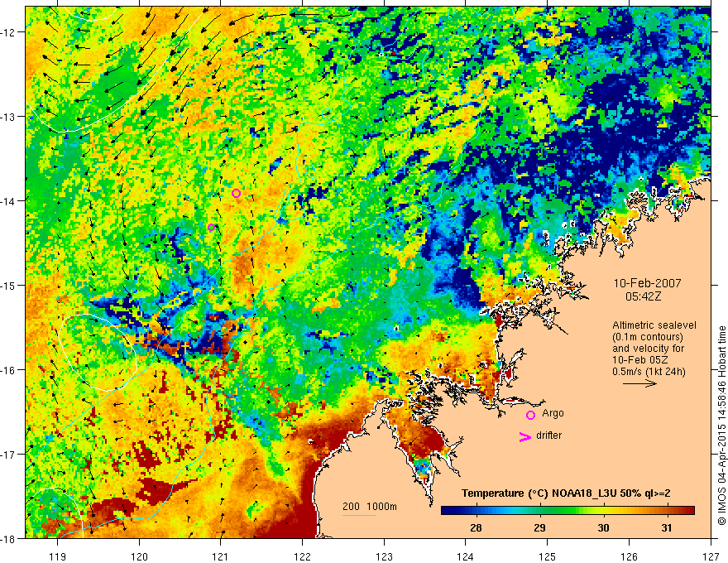Click the colorbar tick label '28'

pos(476,527)
